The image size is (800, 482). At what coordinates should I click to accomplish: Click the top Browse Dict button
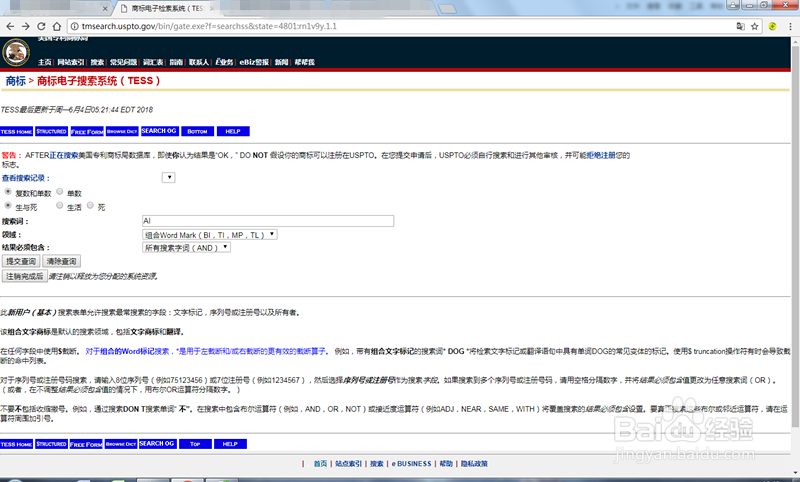pyautogui.click(x=122, y=132)
